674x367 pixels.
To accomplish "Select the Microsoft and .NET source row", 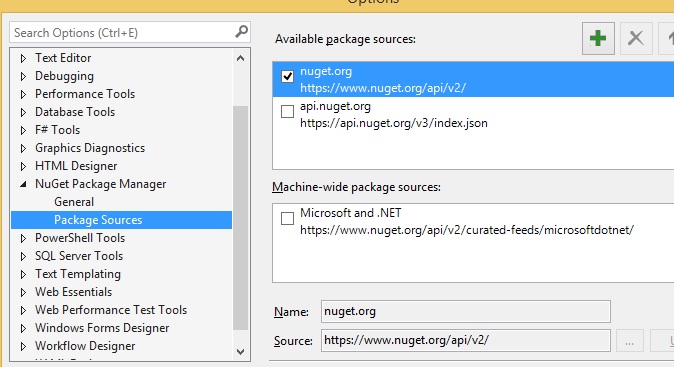I will (x=473, y=221).
